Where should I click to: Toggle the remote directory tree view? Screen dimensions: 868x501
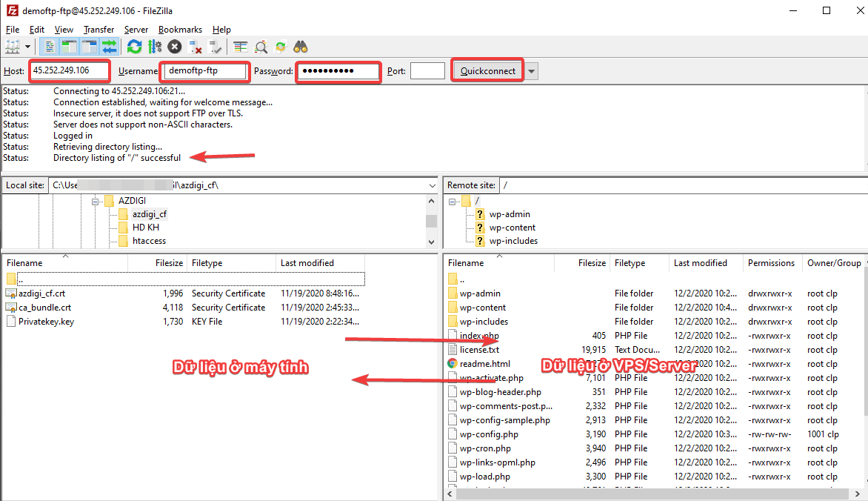(87, 46)
